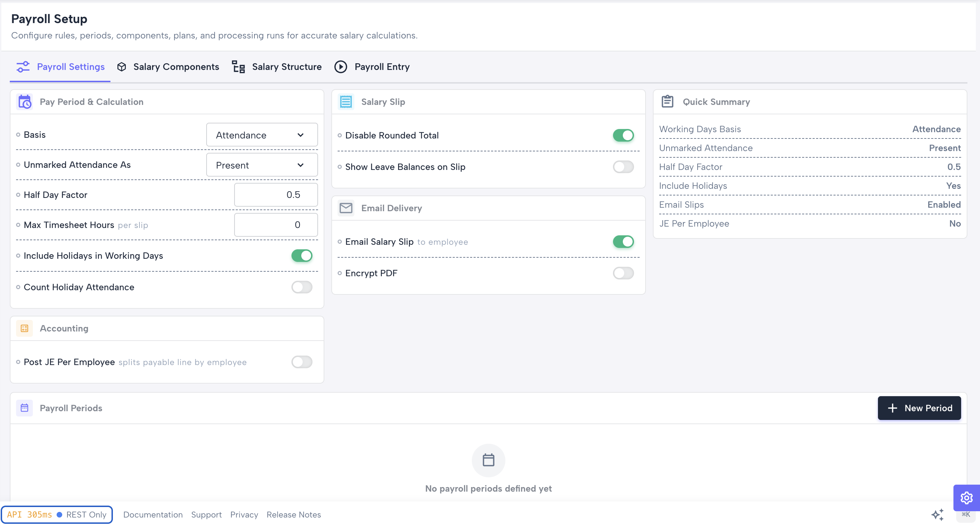This screenshot has height=528, width=980.
Task: Click the Salary Structure hierarchy icon
Action: [x=238, y=67]
